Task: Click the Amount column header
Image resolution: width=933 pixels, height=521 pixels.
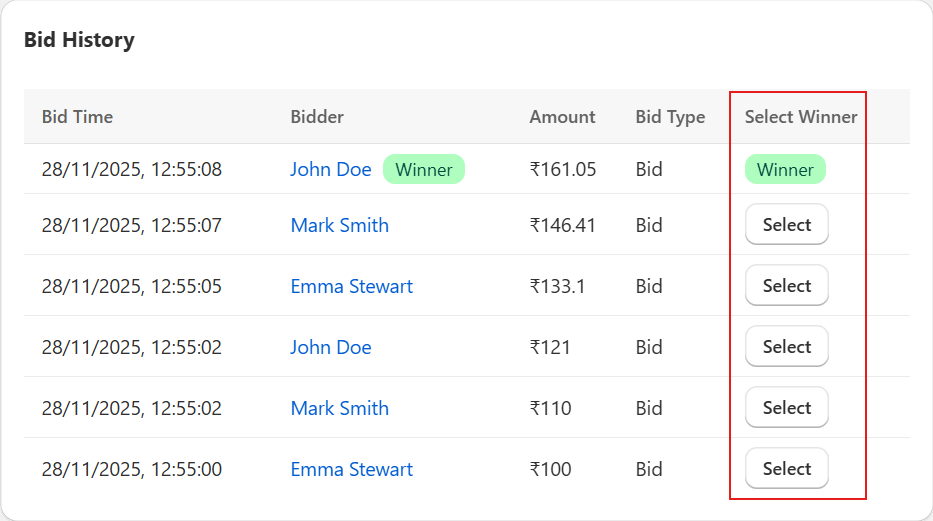Action: pyautogui.click(x=562, y=117)
